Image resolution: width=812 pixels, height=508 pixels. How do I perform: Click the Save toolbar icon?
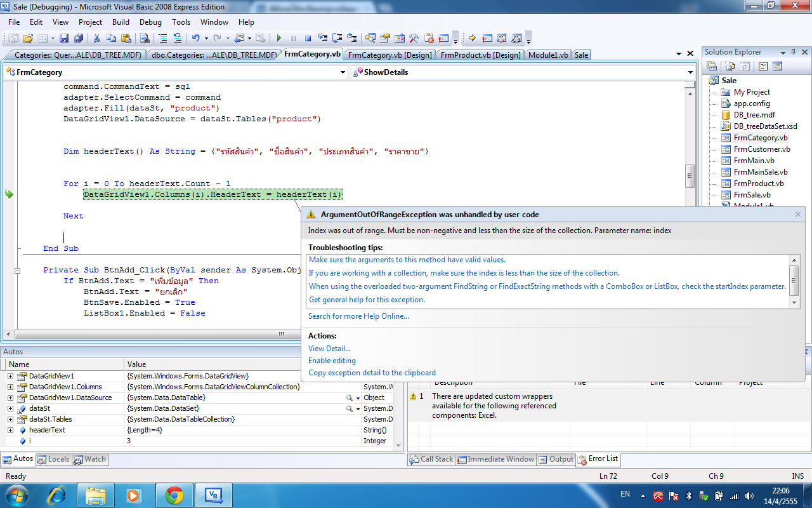[64, 38]
